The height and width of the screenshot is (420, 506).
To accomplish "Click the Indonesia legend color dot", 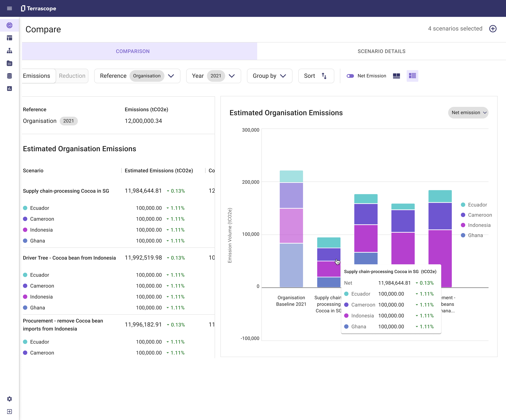I will point(463,225).
